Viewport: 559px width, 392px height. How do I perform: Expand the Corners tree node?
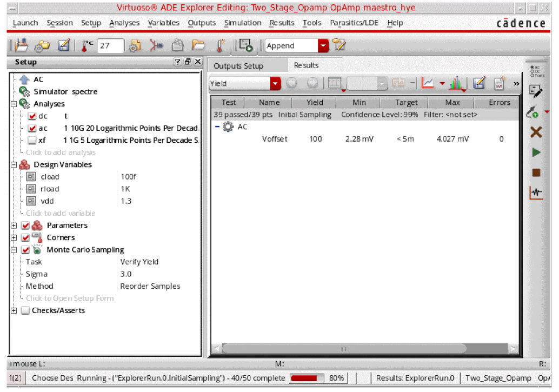14,238
